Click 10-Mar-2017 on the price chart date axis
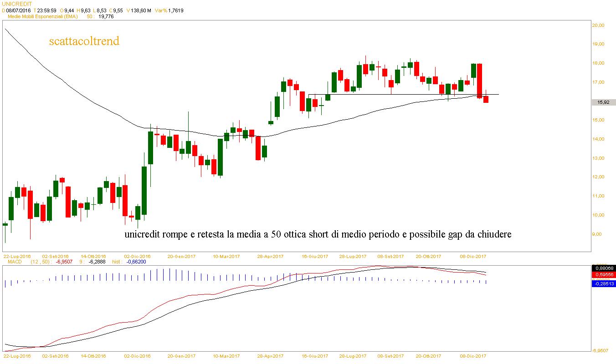Screen dimensions: 616x364 coord(226,256)
